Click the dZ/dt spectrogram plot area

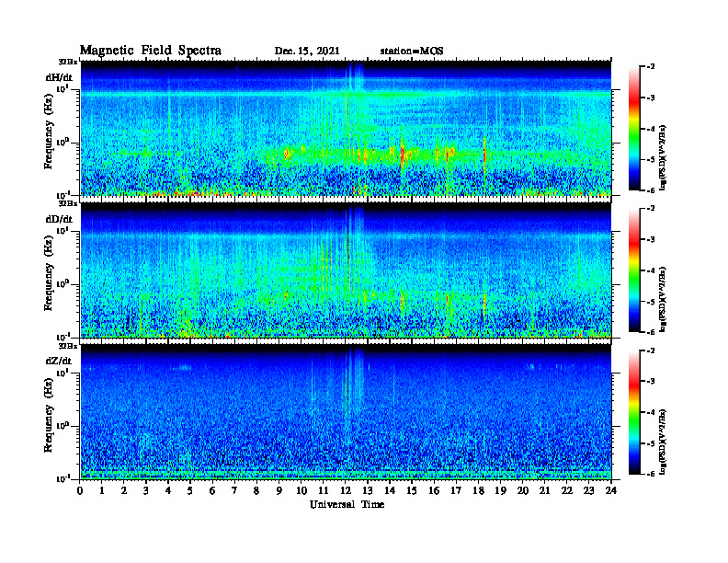pos(346,412)
